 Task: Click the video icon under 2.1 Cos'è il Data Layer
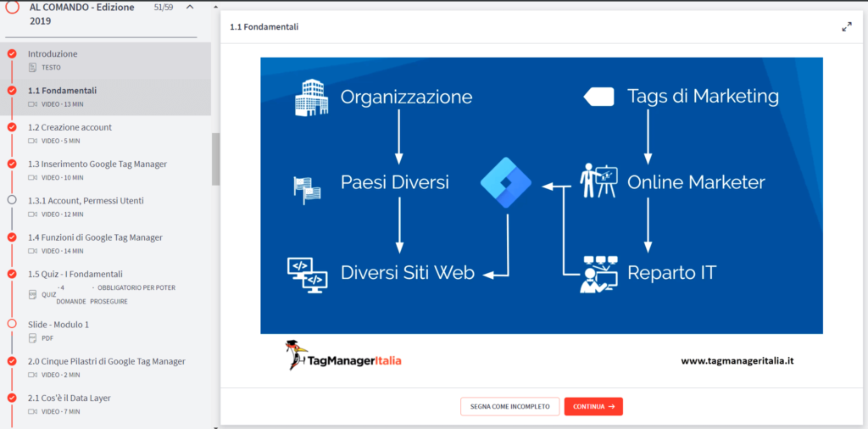tap(33, 412)
